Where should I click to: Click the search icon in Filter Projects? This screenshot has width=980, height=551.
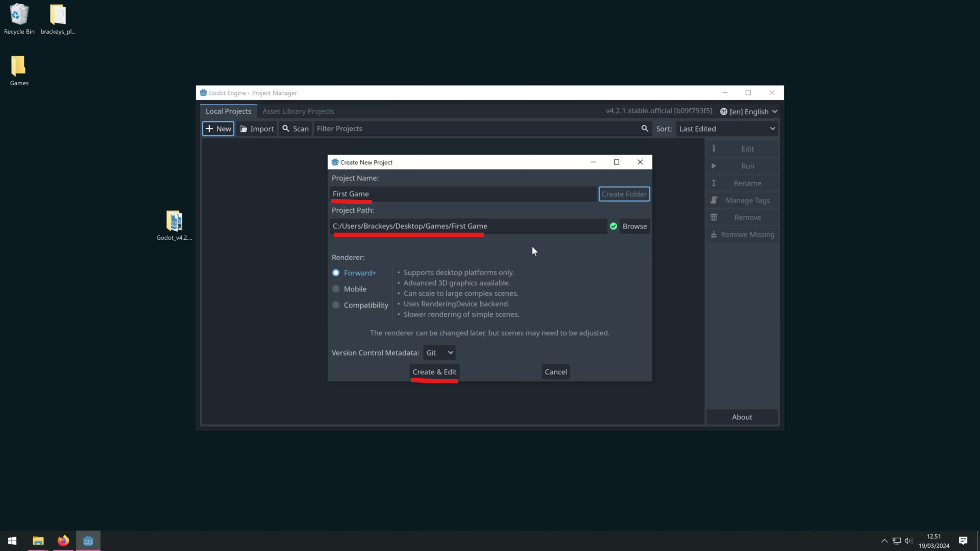644,129
